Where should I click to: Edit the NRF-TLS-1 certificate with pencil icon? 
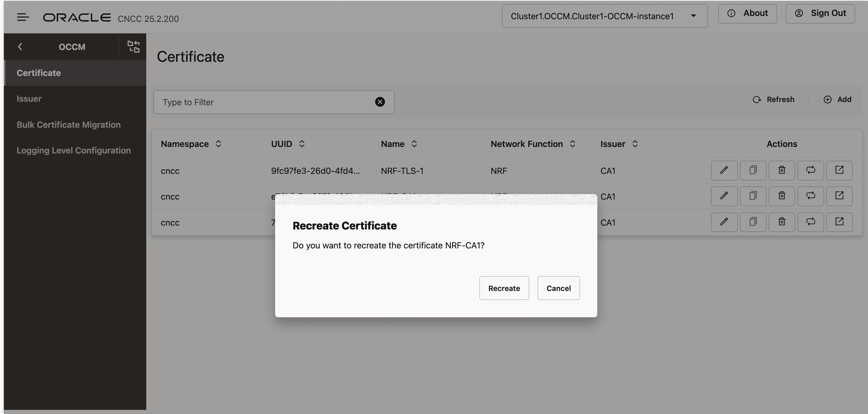coord(724,170)
